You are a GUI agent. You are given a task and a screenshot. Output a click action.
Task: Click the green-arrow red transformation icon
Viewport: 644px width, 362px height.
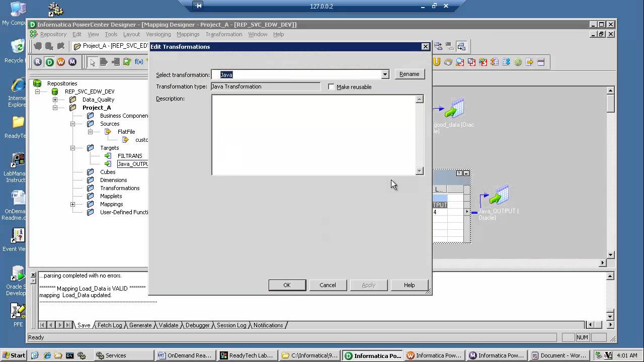[483, 62]
